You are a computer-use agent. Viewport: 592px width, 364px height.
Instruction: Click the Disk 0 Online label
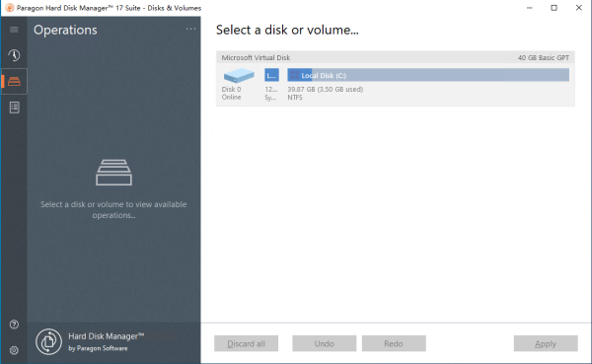pyautogui.click(x=231, y=94)
